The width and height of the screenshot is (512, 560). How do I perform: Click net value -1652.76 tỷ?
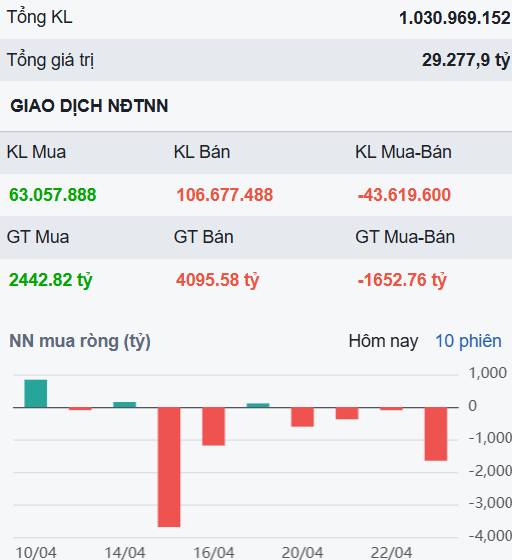click(402, 280)
